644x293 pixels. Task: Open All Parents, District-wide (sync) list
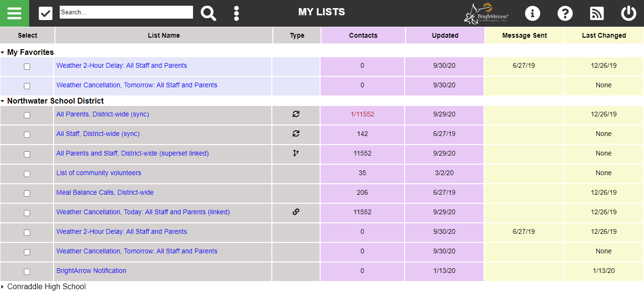(103, 114)
